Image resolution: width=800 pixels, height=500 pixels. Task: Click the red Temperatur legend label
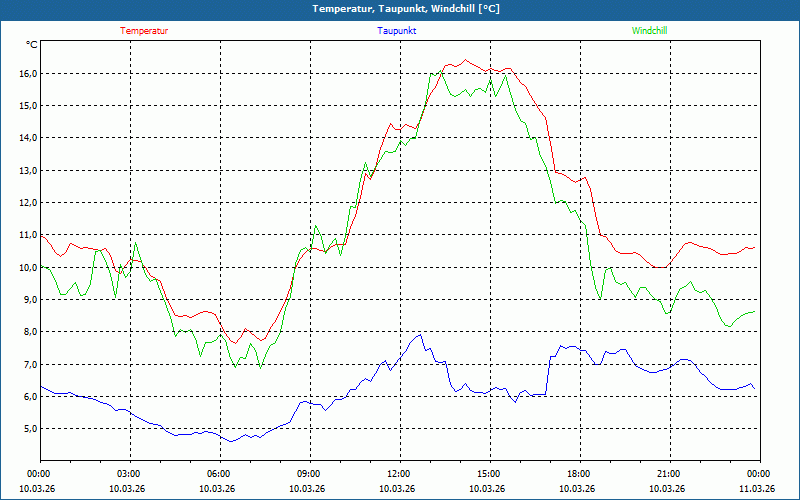144,31
